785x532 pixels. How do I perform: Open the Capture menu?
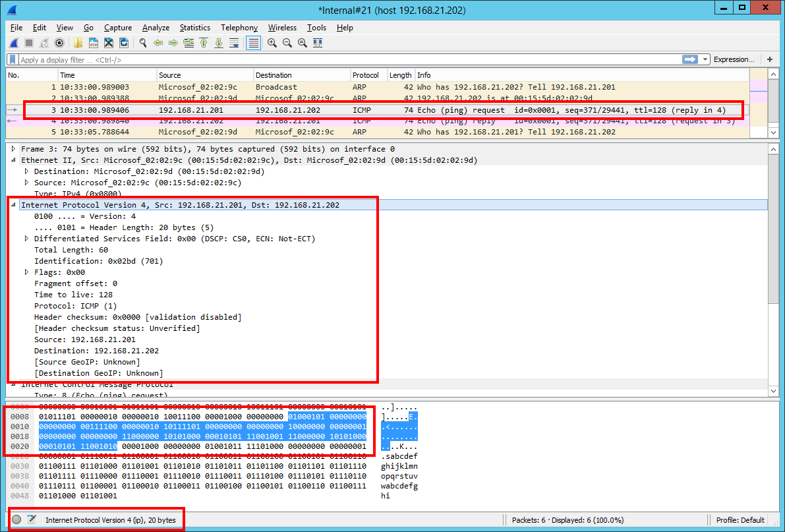pos(117,28)
